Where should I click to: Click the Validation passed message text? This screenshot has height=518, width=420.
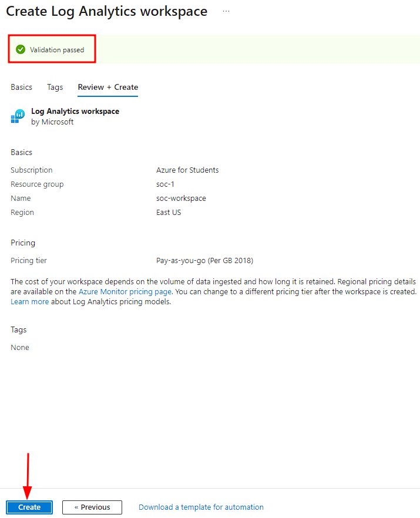click(57, 50)
